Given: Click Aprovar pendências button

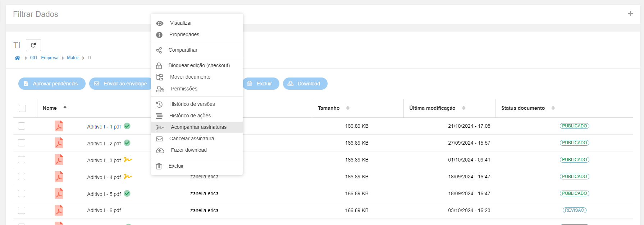Looking at the screenshot, I should [52, 84].
